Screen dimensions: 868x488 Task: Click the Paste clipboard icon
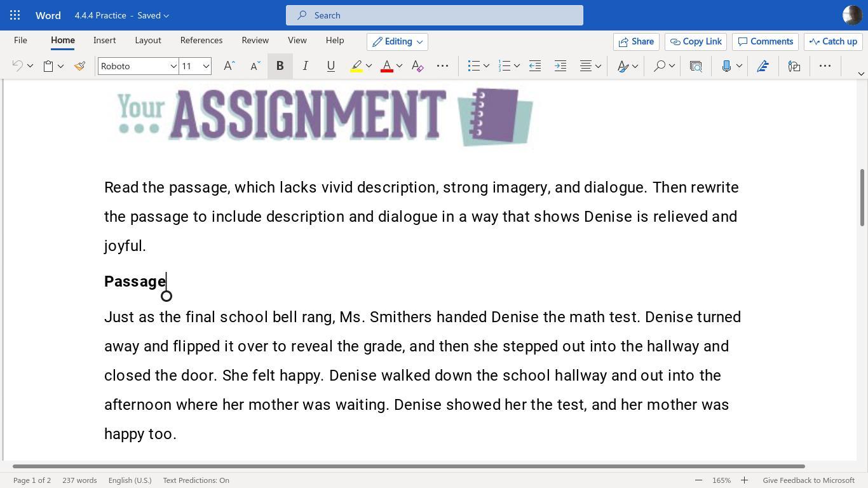[x=48, y=66]
